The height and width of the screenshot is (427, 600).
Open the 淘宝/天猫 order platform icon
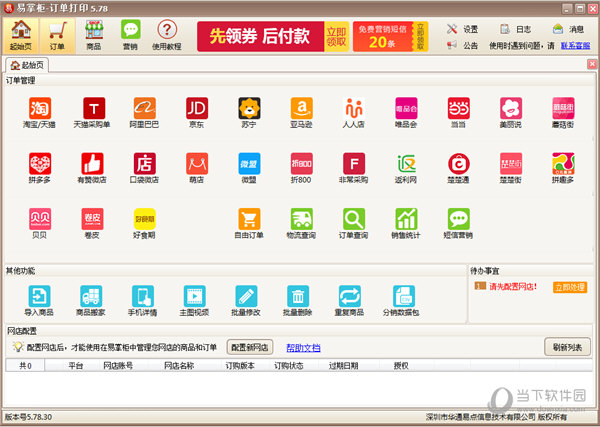tap(40, 108)
